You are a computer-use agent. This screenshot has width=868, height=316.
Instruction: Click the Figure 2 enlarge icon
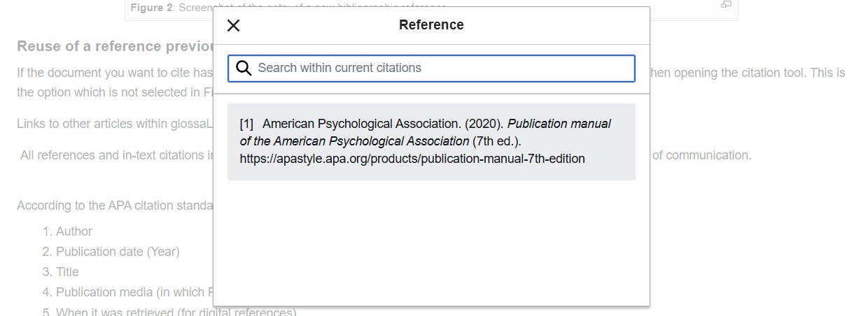pos(726,5)
